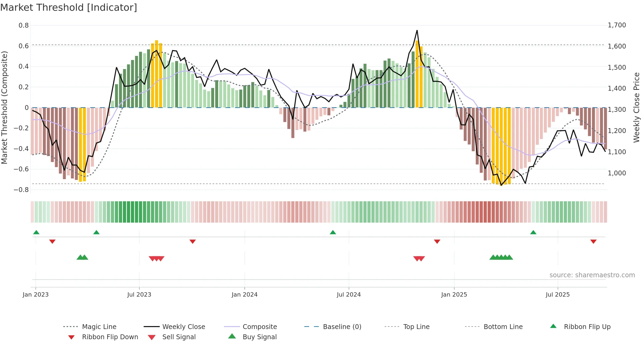644x362 pixels.
Task: Click the Jan 2023 x-axis label
Action: pyautogui.click(x=36, y=295)
